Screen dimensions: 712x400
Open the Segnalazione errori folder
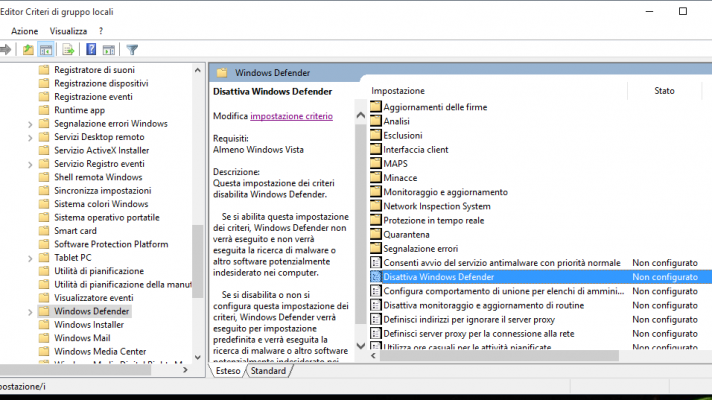click(414, 248)
